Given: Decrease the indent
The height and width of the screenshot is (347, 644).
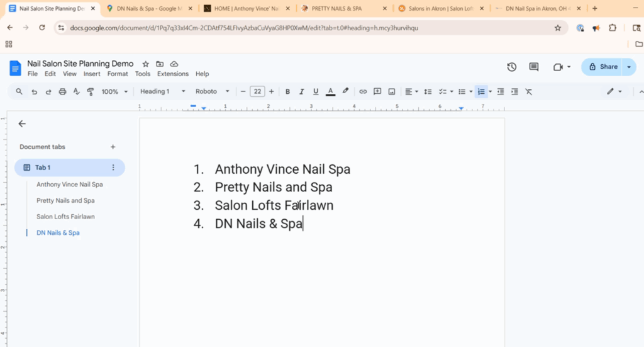Looking at the screenshot, I should pyautogui.click(x=500, y=92).
